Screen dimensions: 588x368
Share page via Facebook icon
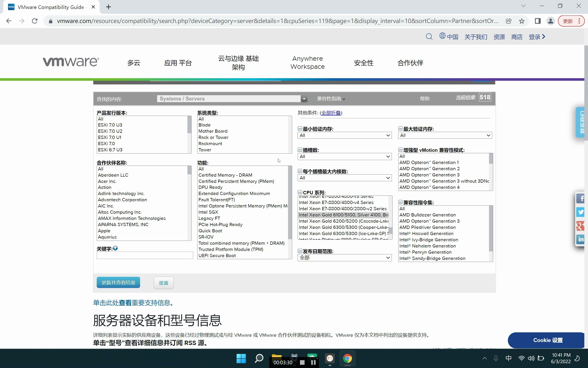(x=580, y=198)
